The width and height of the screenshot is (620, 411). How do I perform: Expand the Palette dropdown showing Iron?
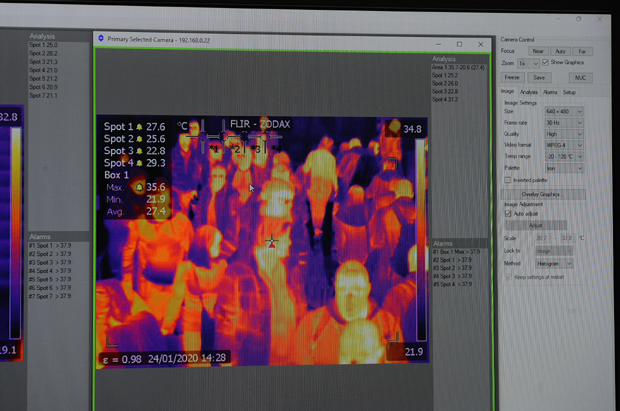point(564,168)
